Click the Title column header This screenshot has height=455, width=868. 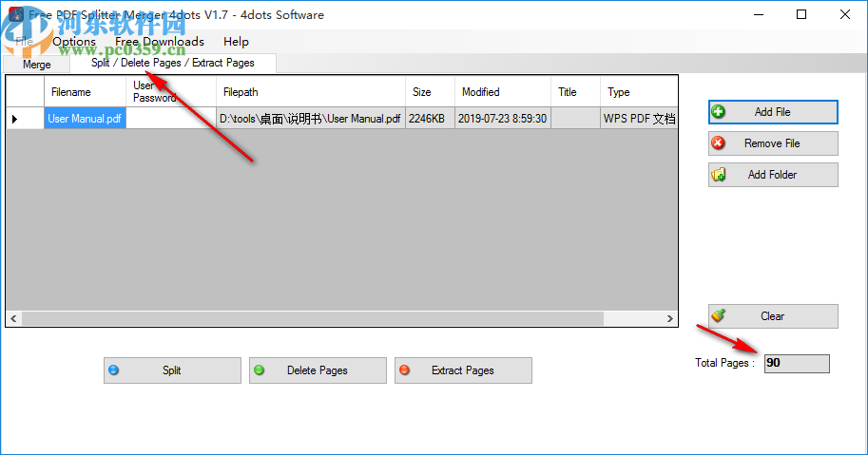coord(576,92)
